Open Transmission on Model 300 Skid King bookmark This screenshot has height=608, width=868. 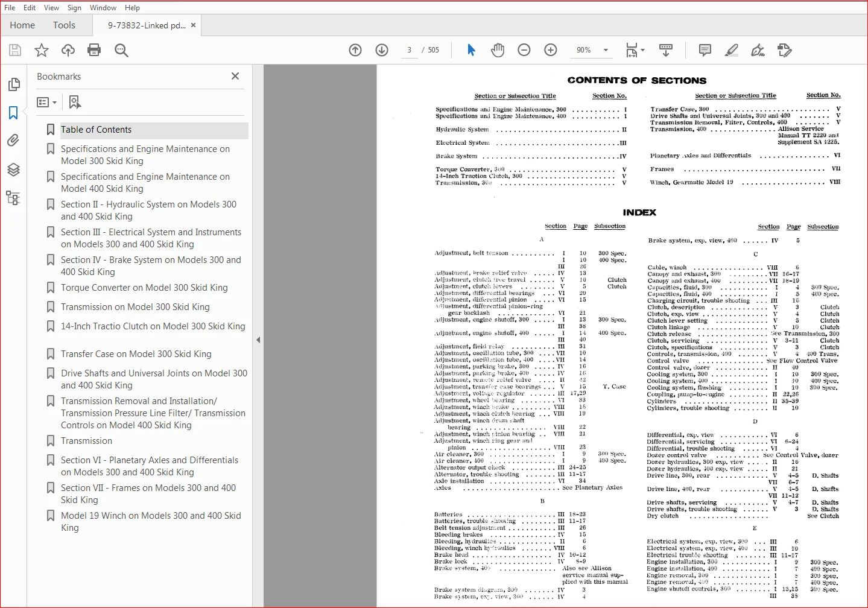[x=135, y=307]
